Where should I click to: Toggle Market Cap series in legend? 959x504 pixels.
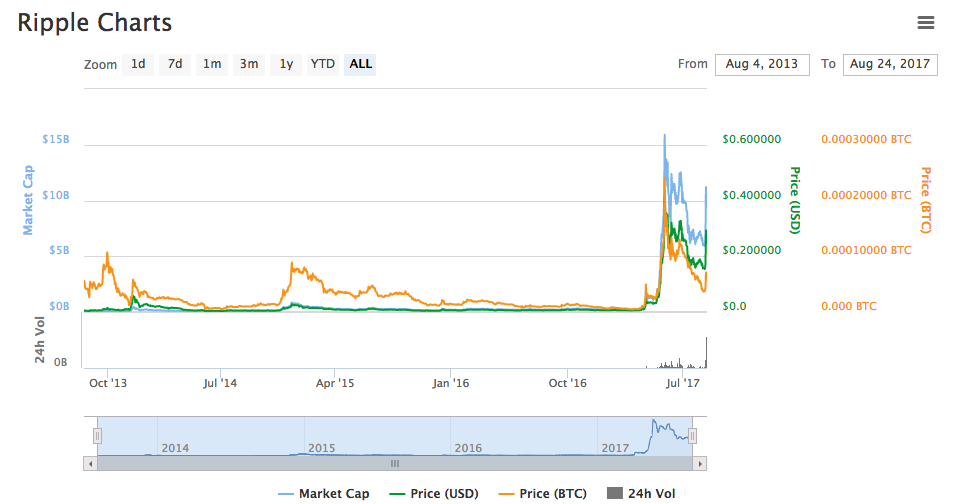[x=324, y=494]
